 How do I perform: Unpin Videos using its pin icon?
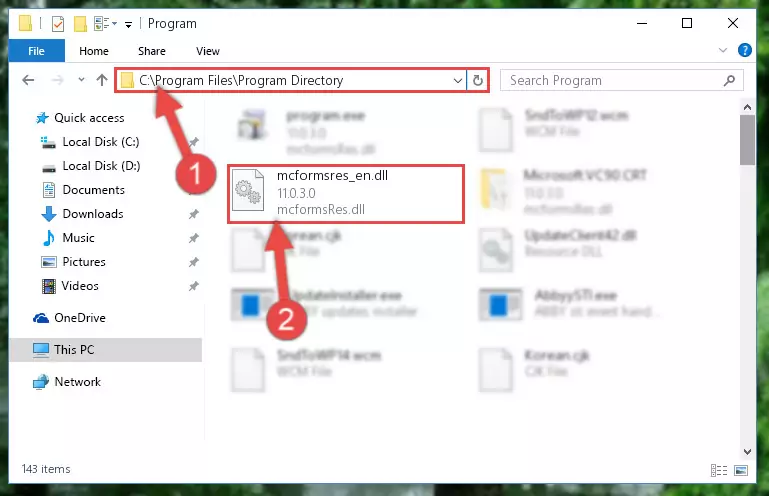click(x=194, y=286)
